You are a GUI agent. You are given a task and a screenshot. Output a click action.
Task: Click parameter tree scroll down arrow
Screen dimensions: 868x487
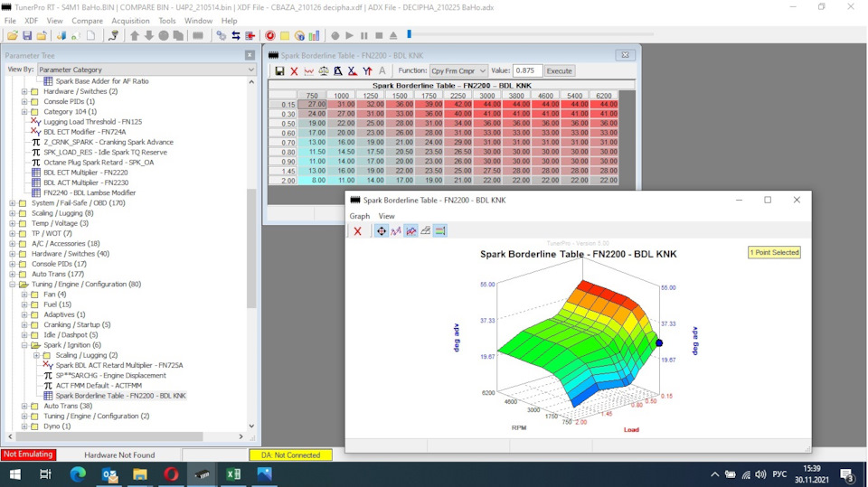(251, 426)
